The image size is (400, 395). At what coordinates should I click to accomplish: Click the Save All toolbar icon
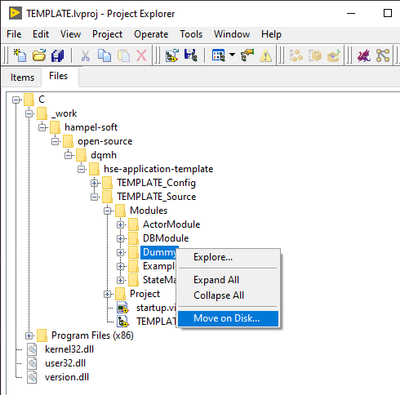point(58,55)
